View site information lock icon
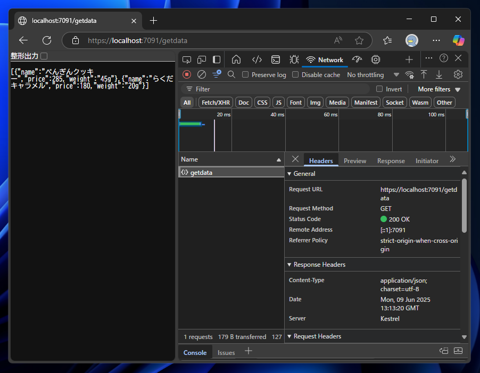The width and height of the screenshot is (480, 373). (x=76, y=40)
